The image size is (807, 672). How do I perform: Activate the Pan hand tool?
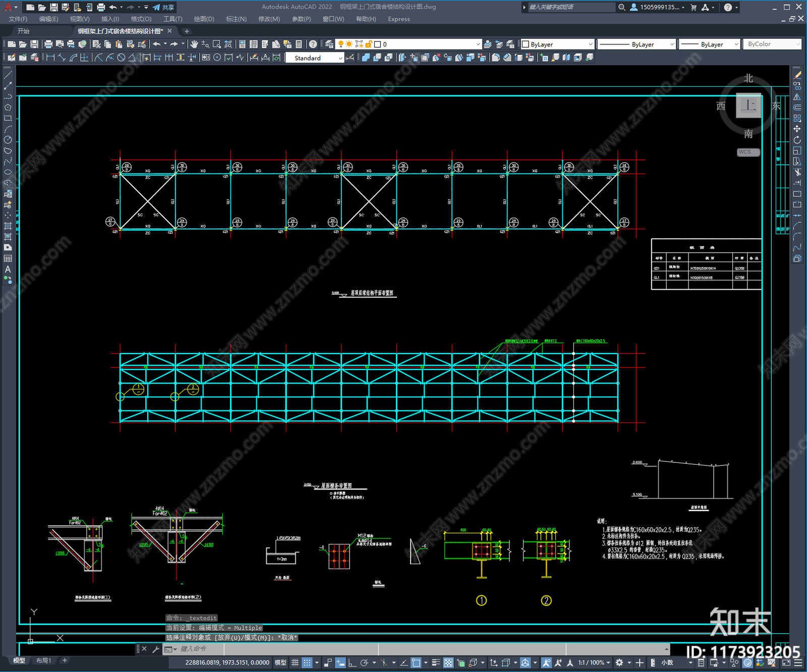pyautogui.click(x=194, y=44)
